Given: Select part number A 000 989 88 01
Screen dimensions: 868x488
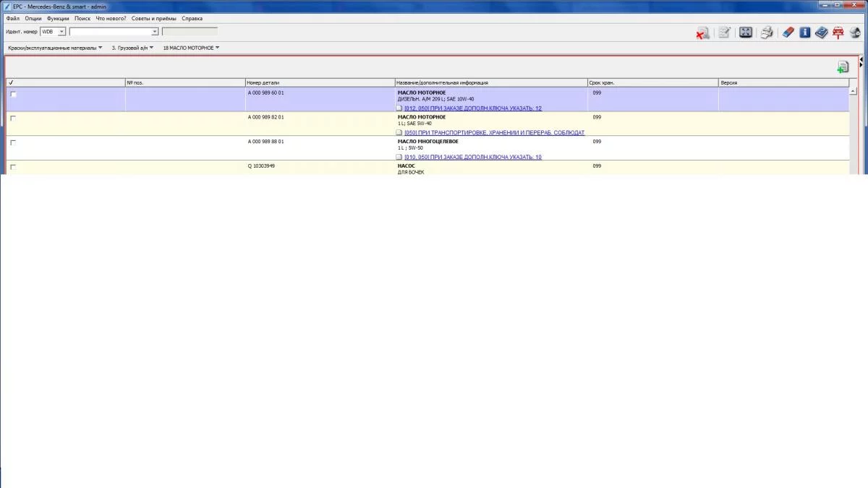Looking at the screenshot, I should [266, 142].
